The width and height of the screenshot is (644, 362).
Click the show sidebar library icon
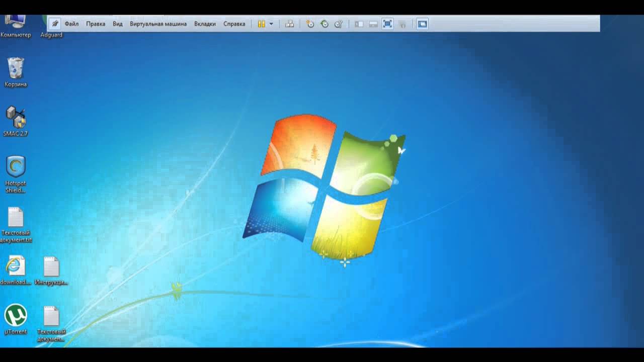tap(359, 24)
